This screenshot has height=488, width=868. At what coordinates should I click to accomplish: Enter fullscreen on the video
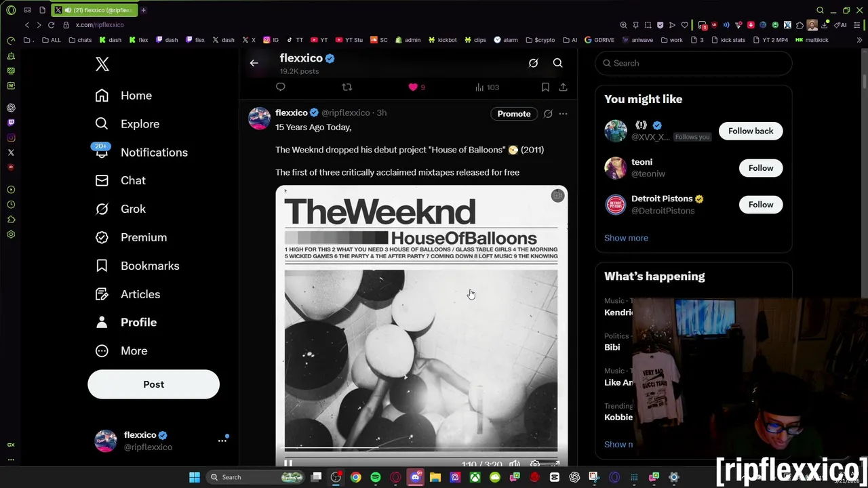click(x=555, y=464)
